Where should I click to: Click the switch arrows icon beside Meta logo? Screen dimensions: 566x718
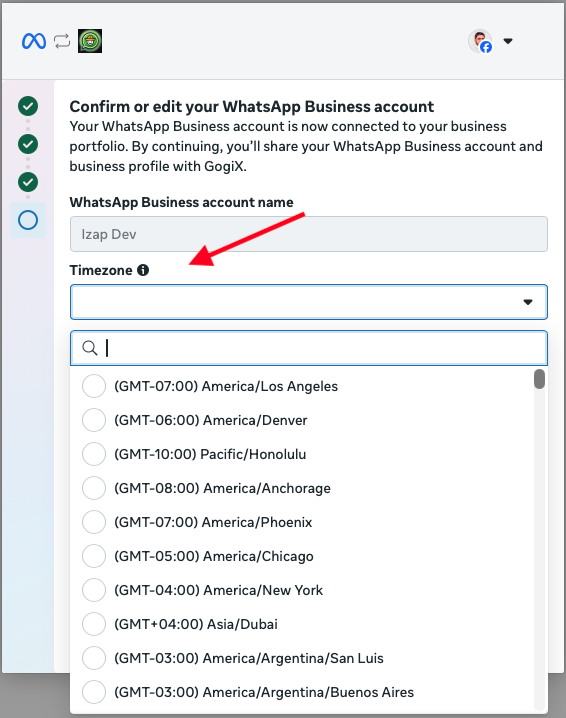click(x=62, y=41)
